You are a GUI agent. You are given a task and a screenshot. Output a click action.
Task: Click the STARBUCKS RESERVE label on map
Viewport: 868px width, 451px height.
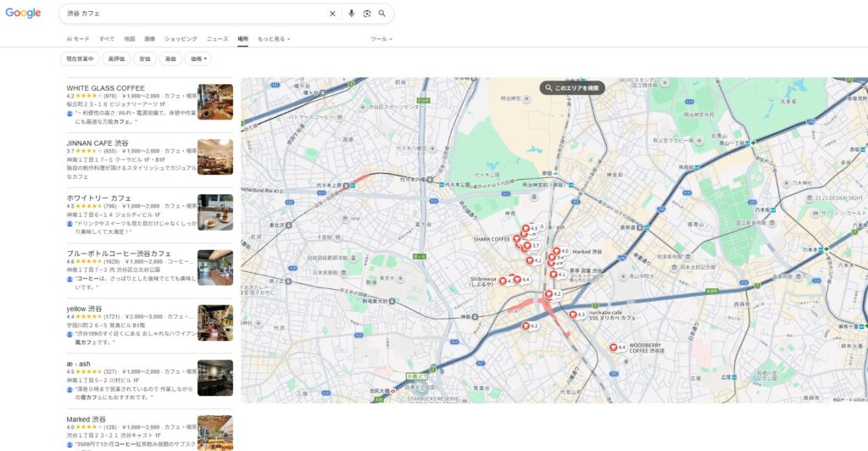click(x=433, y=398)
